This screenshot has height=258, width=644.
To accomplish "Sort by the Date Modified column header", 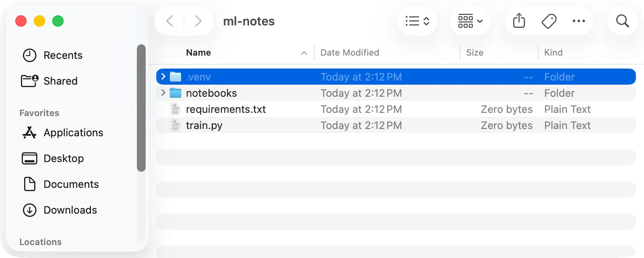I will pos(350,52).
